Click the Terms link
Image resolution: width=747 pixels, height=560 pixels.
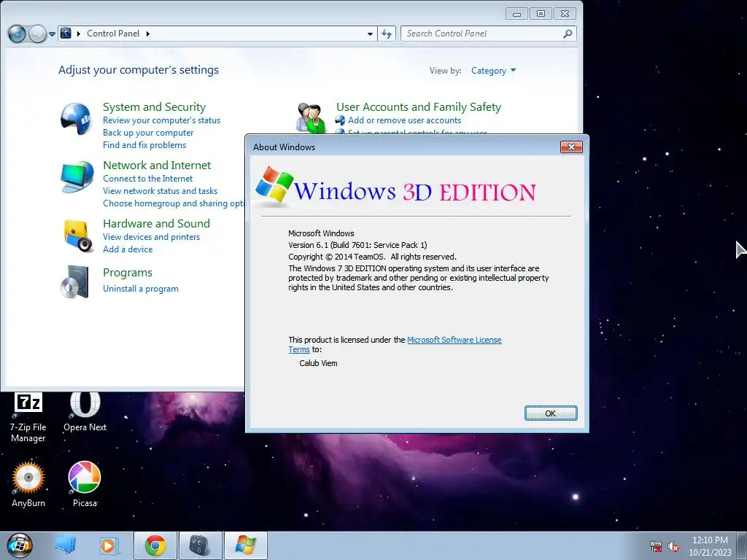[298, 349]
